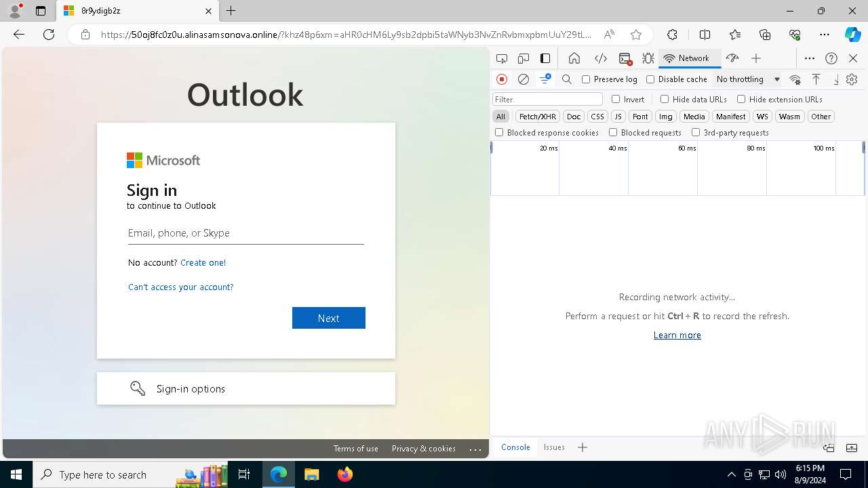Screen dimensions: 868x488
Task: Click the export HAR download arrow icon
Action: [836, 79]
